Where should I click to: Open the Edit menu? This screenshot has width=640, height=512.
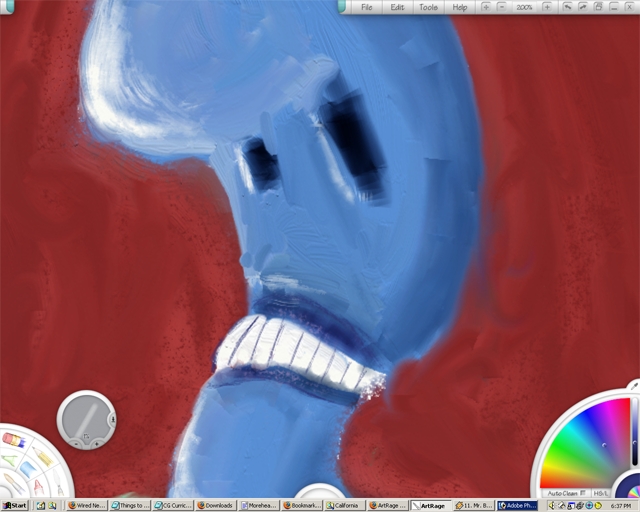(397, 7)
